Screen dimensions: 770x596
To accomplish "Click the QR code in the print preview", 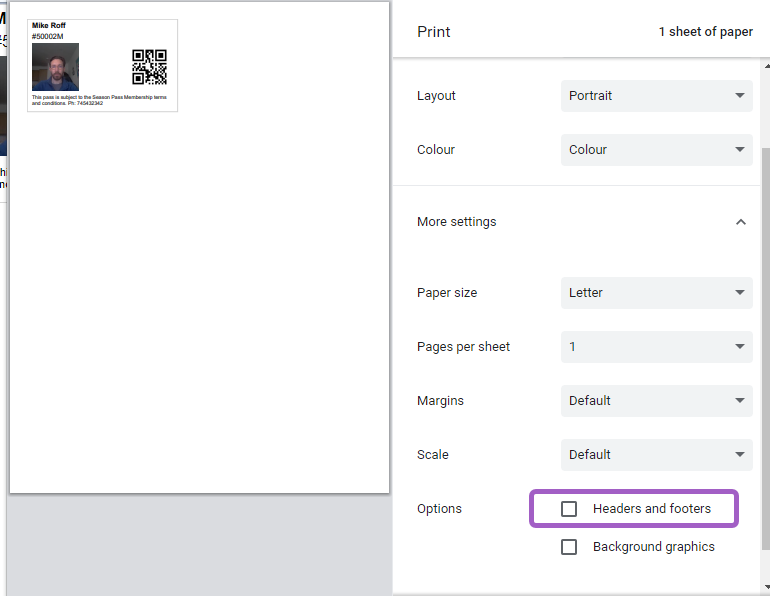I will pos(149,67).
